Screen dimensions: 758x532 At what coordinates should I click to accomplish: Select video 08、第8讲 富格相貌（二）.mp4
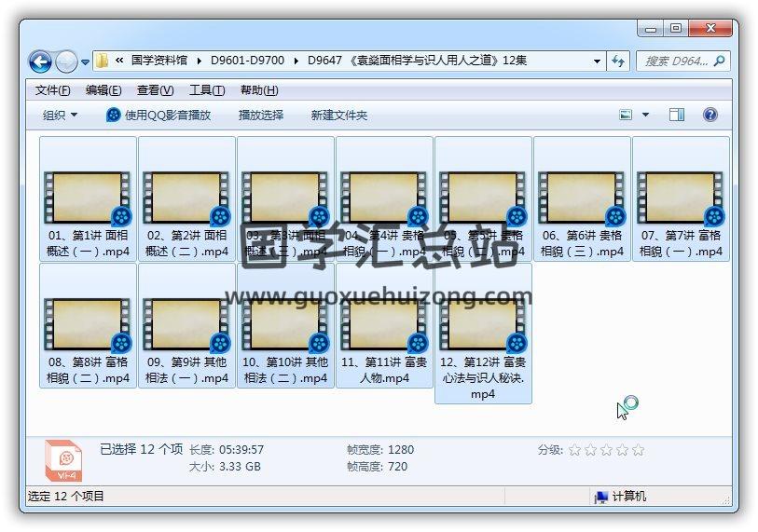88,326
